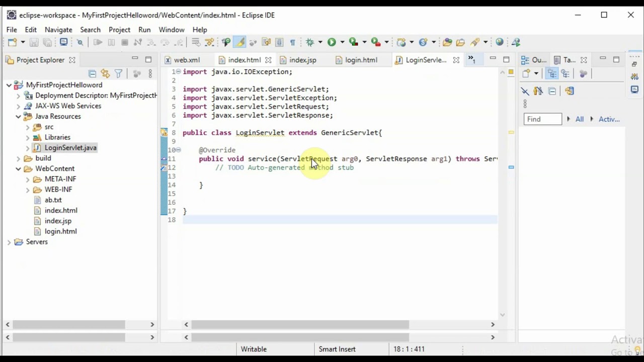644x362 pixels.
Task: Toggle Categorized presentation in Task List
Action: (x=552, y=73)
